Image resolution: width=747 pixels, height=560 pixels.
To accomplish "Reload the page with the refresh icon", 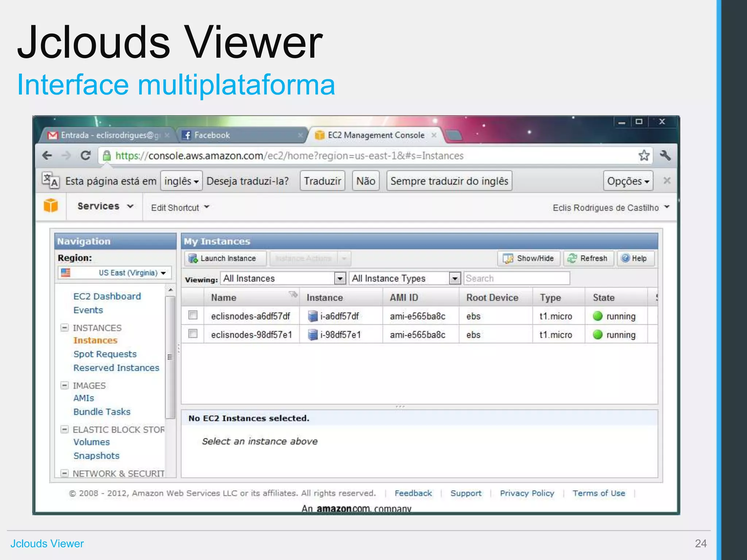I will coord(86,156).
